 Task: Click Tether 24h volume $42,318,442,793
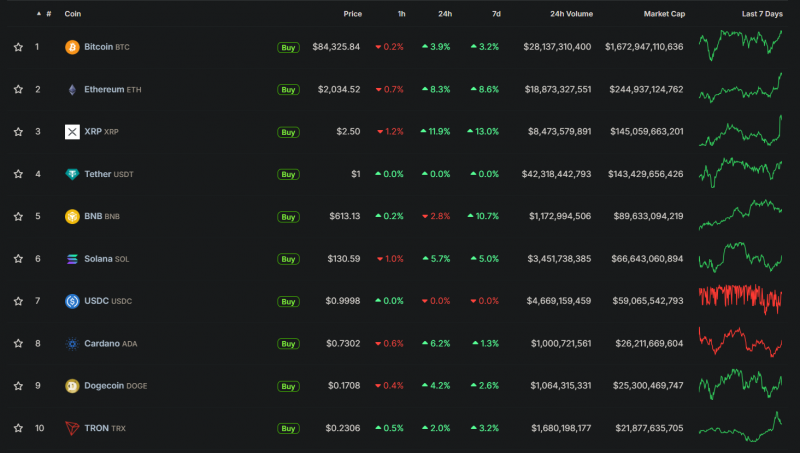[556, 174]
